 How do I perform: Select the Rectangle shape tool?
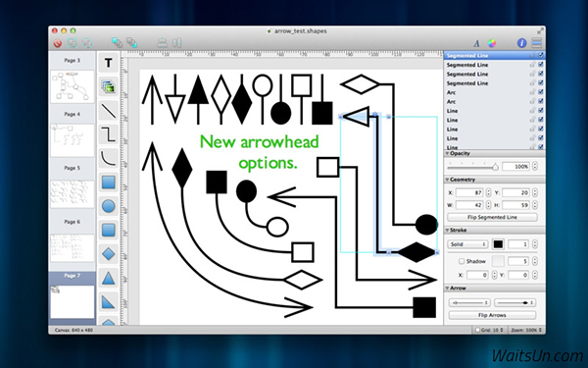coord(109,183)
